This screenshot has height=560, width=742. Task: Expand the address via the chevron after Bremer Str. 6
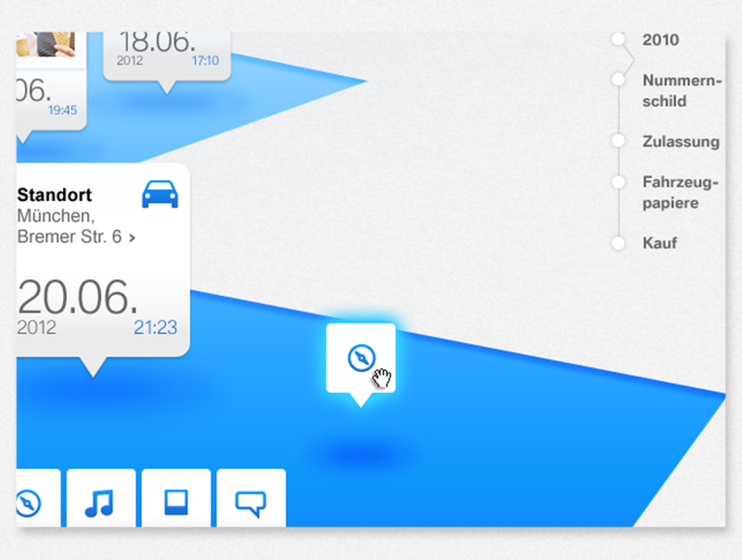(x=132, y=238)
